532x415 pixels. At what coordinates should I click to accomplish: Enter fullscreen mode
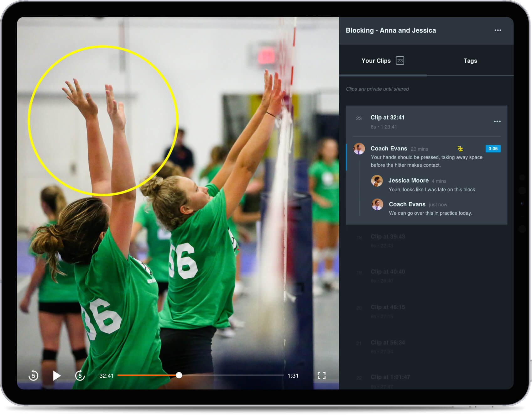pyautogui.click(x=321, y=375)
